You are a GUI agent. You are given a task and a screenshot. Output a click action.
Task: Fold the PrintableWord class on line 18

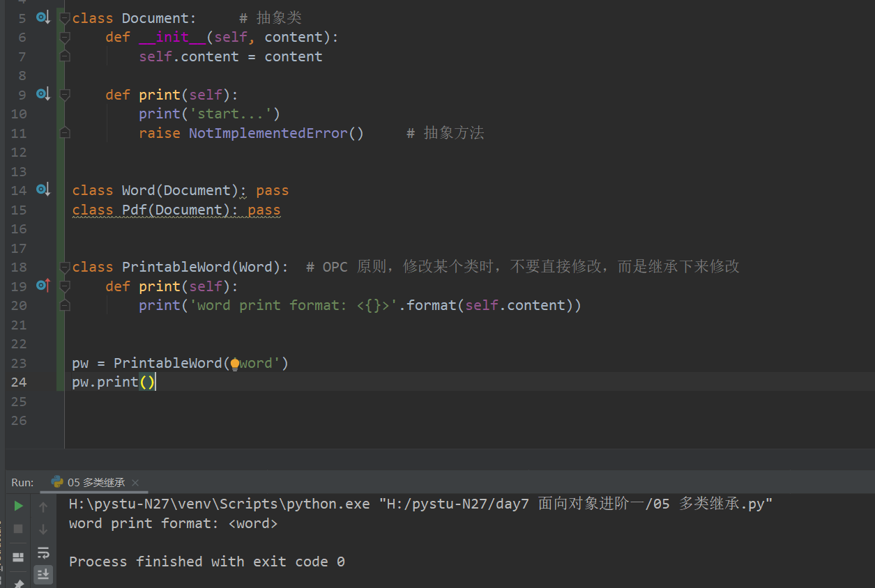click(65, 267)
